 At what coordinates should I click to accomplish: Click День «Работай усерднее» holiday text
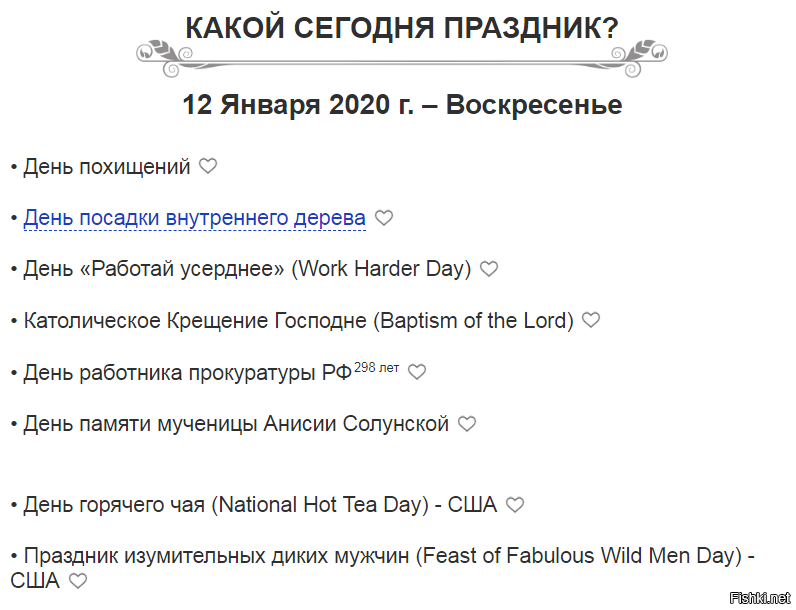[x=247, y=269]
